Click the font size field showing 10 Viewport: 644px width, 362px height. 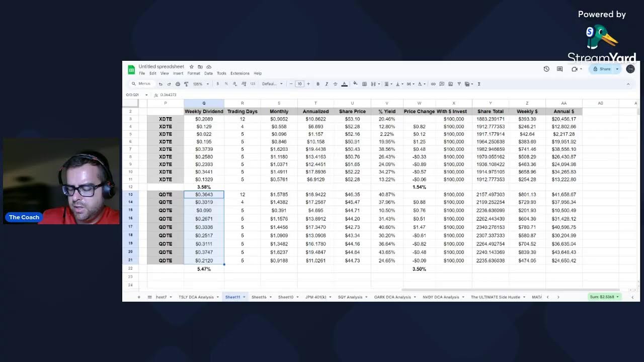click(x=299, y=84)
